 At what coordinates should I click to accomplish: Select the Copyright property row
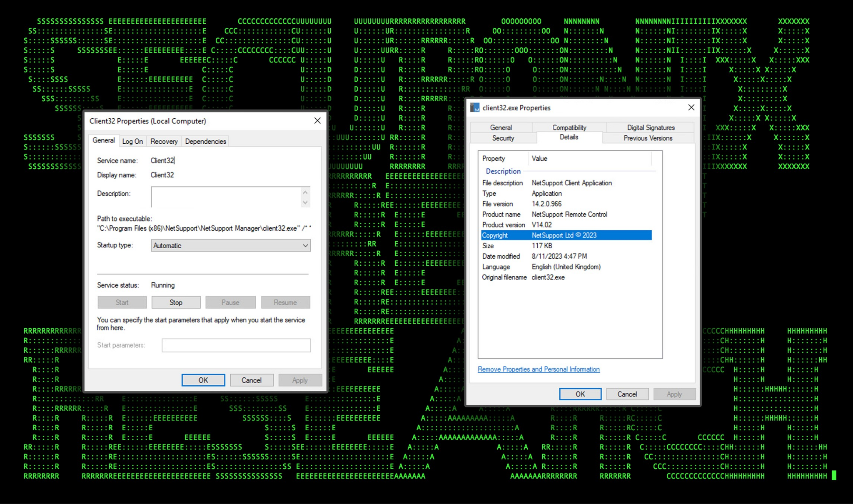coord(566,235)
